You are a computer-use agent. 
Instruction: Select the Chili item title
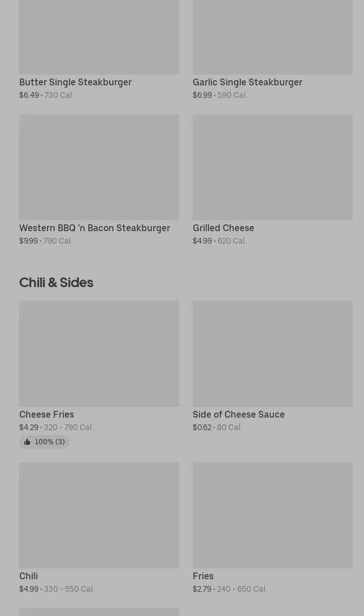pos(28,576)
